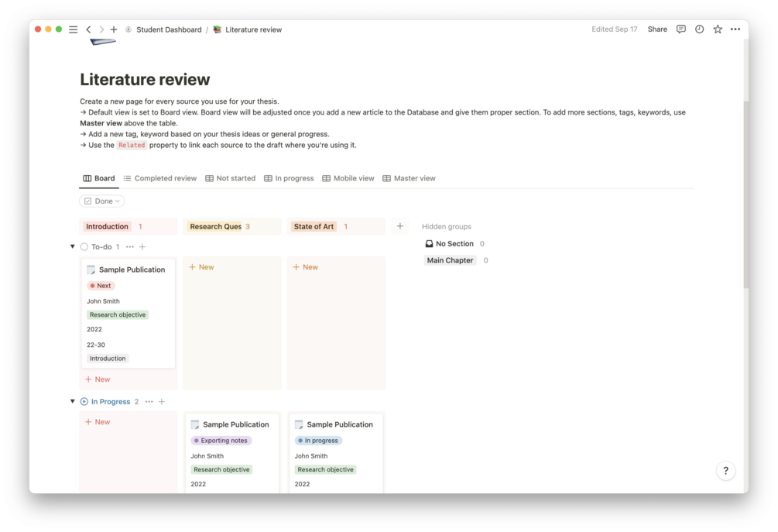Open the Student Dashboard breadcrumb link
Image resolution: width=778 pixels, height=532 pixels.
pyautogui.click(x=169, y=29)
